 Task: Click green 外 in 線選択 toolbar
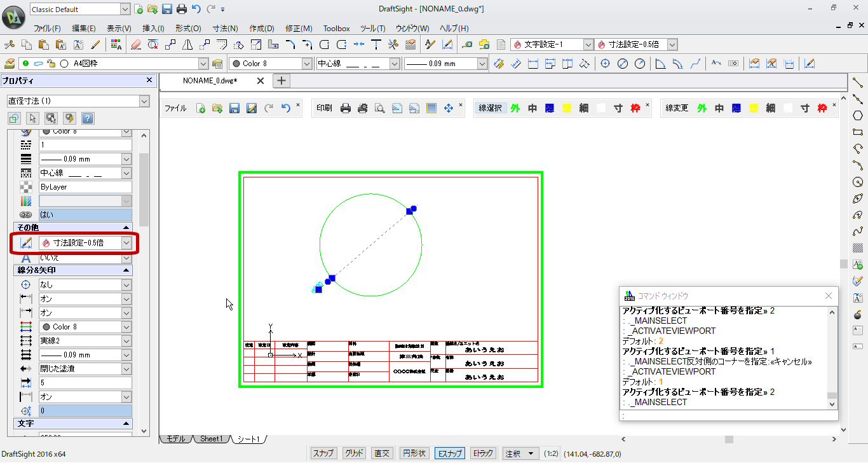coord(515,108)
